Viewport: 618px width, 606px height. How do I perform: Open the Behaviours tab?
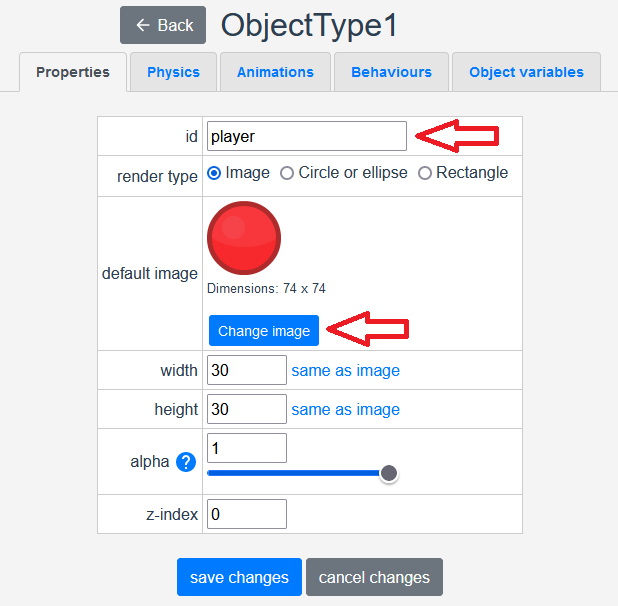click(x=391, y=72)
